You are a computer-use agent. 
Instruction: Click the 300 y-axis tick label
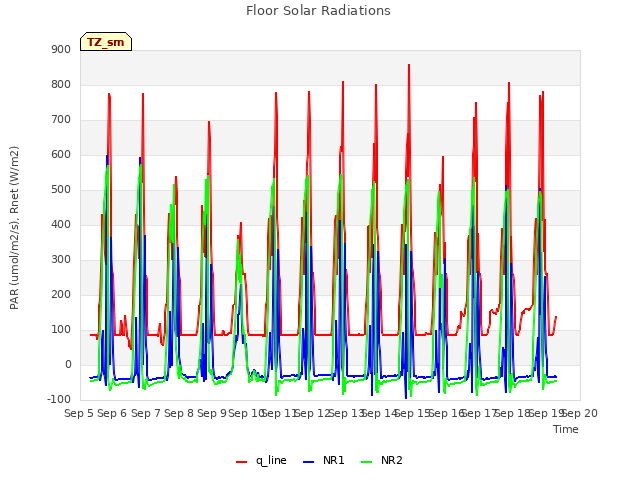click(x=61, y=260)
